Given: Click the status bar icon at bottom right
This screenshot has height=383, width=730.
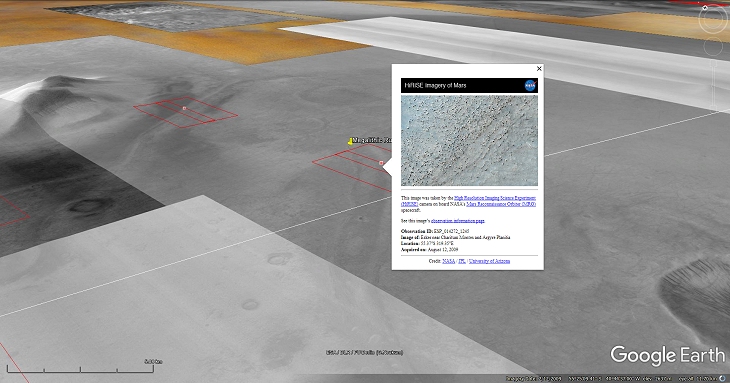Looking at the screenshot, I should coord(722,378).
